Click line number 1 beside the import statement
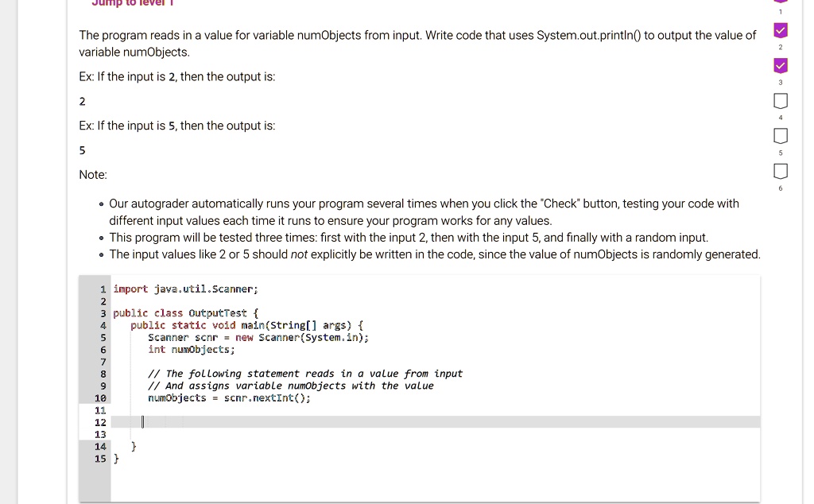The image size is (814, 504). tap(103, 289)
